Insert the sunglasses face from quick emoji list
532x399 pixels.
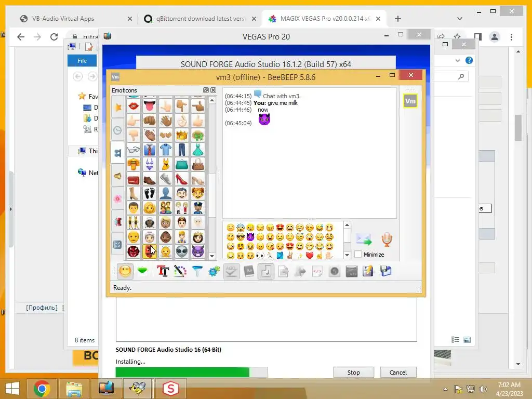240,237
